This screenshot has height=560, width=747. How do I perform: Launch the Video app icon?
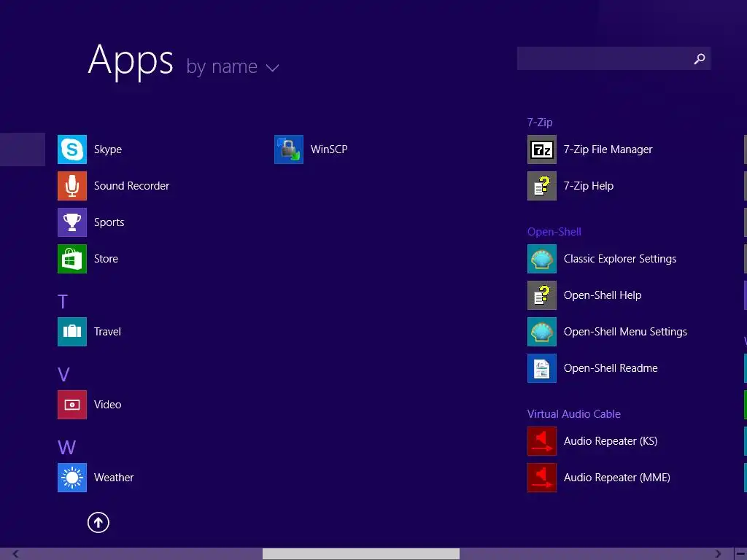point(72,405)
